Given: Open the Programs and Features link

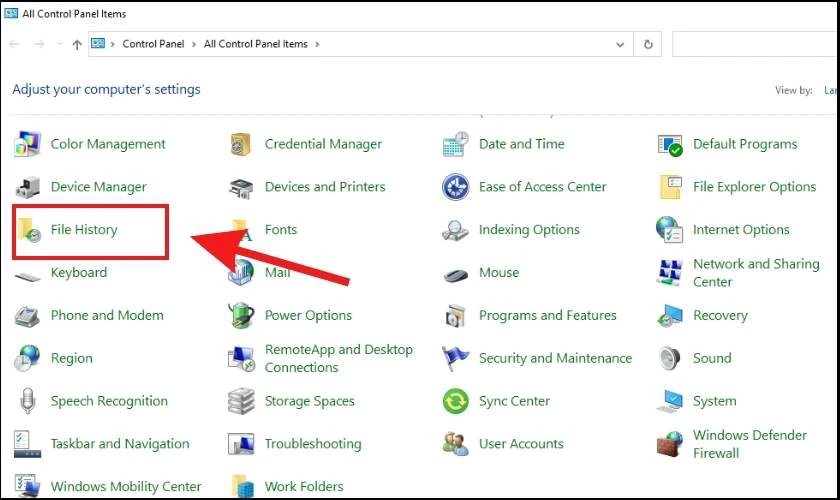Looking at the screenshot, I should tap(548, 315).
